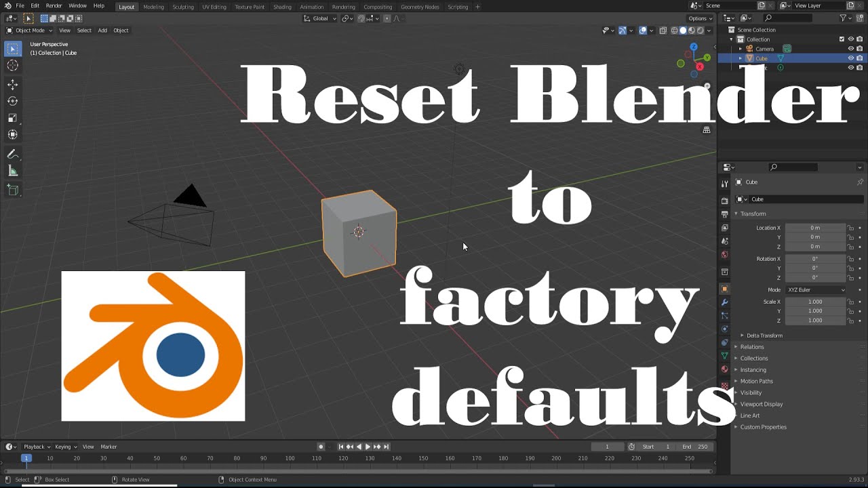Open the Render properties tab
868x488 pixels.
point(724,201)
